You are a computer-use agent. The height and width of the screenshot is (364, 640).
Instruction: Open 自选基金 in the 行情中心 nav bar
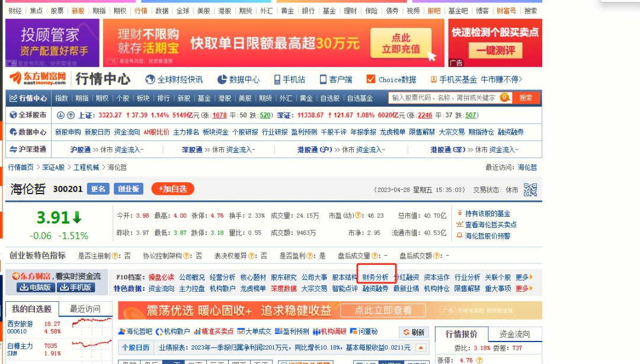point(360,98)
